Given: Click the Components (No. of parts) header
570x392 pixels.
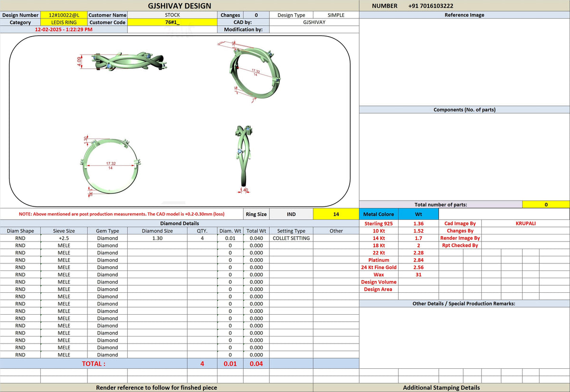Looking at the screenshot, I should (x=464, y=110).
